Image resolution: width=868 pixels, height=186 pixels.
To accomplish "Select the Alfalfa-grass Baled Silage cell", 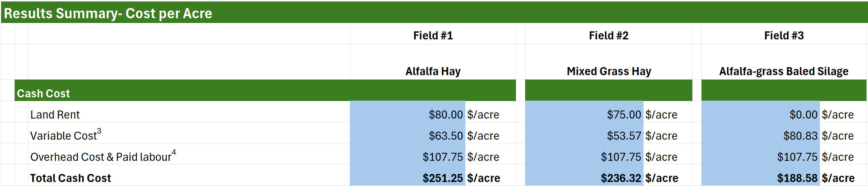I will coord(784,71).
